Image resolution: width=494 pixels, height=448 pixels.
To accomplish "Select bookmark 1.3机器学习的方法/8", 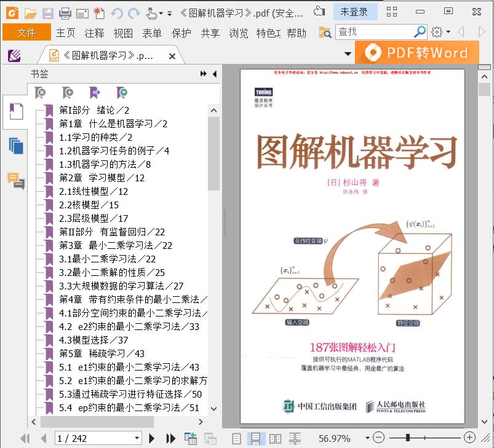I will (105, 164).
